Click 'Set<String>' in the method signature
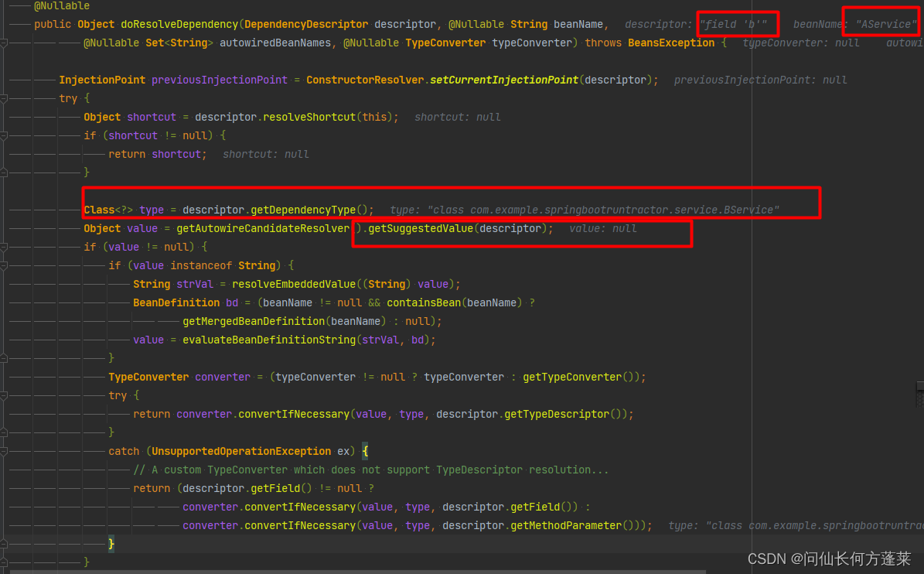Screen dimensions: 924x574 [179, 43]
